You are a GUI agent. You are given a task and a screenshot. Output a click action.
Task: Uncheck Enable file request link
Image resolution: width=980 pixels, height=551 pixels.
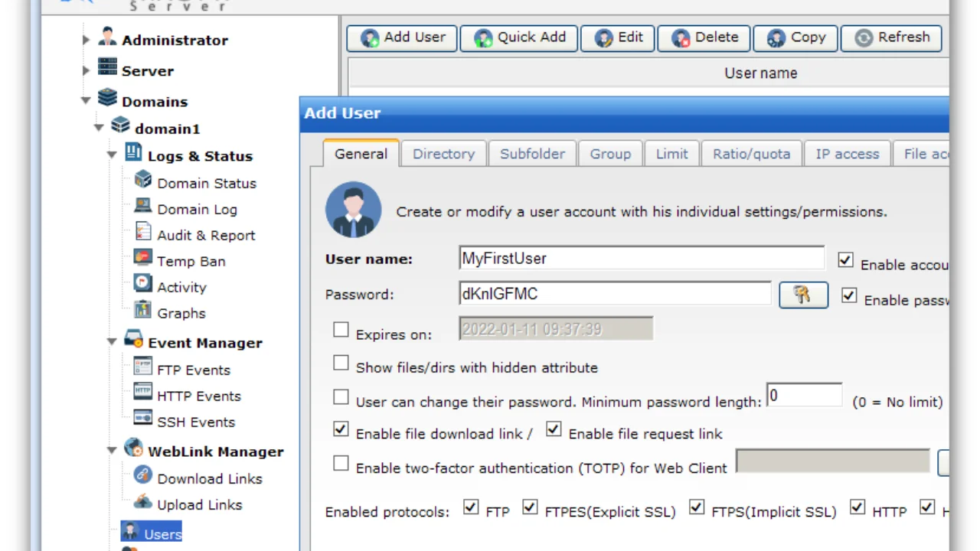pos(554,429)
